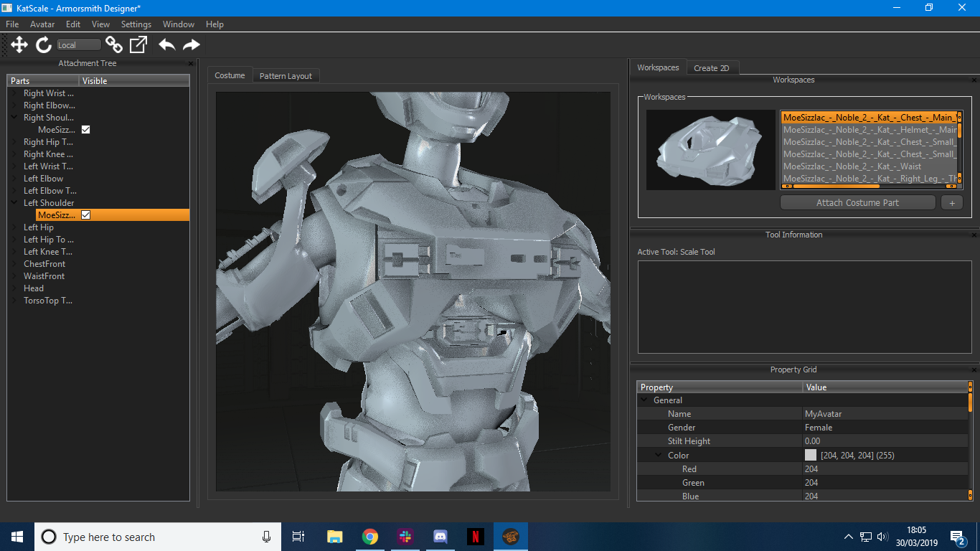Click the Attach Costume Part button
This screenshot has width=980, height=551.
[857, 203]
